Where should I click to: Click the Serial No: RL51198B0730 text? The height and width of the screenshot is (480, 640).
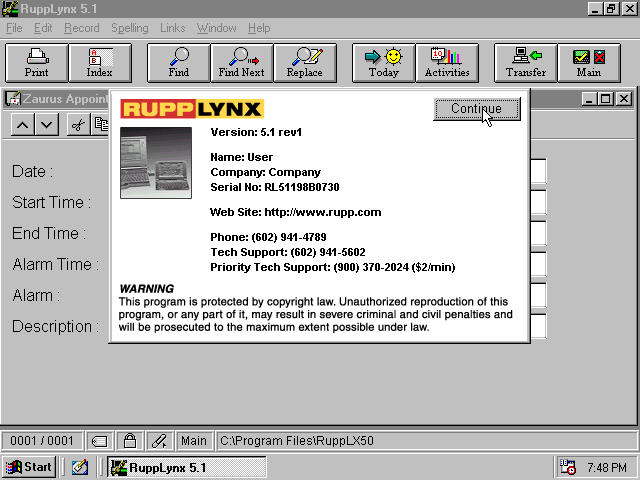tap(275, 187)
